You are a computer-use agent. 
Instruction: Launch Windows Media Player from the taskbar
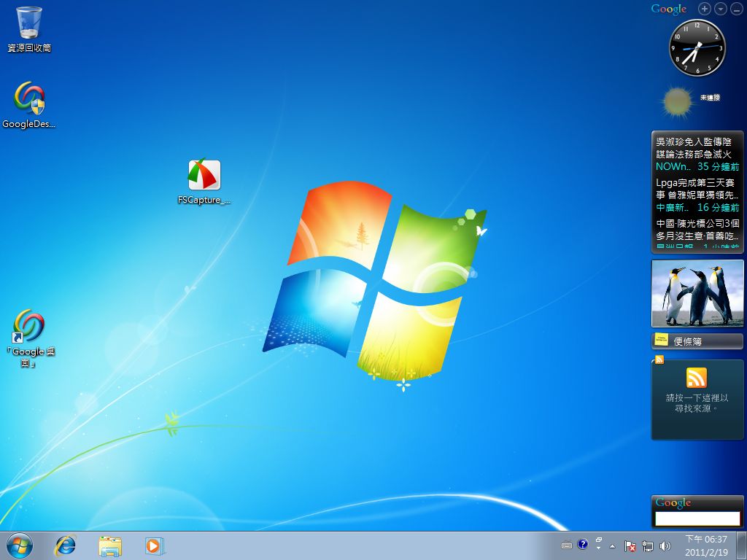[x=155, y=546]
